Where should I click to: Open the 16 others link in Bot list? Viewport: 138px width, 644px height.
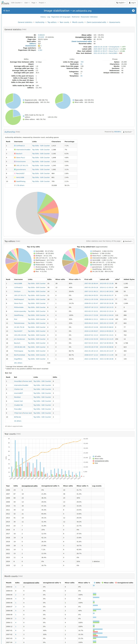pos(18,421)
